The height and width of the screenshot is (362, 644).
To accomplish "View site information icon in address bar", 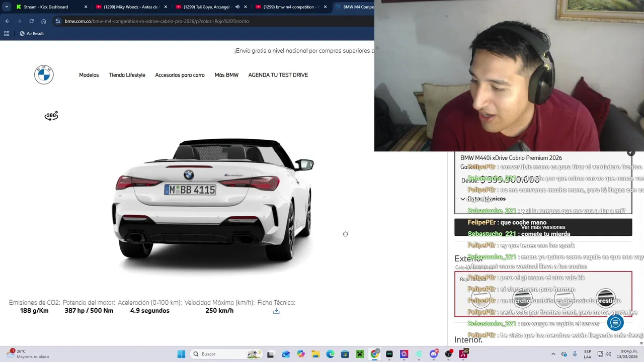I will pyautogui.click(x=58, y=21).
